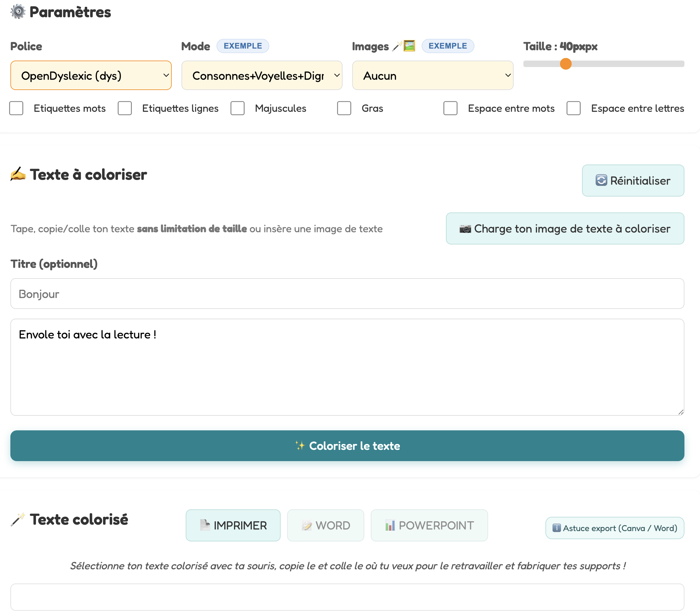
Task: Enable the Etiquettes mots checkbox
Action: pyautogui.click(x=17, y=108)
